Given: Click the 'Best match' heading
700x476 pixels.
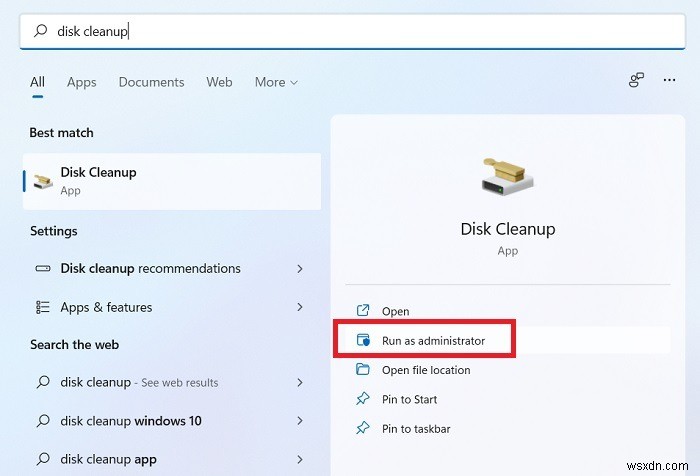Looking at the screenshot, I should [62, 133].
